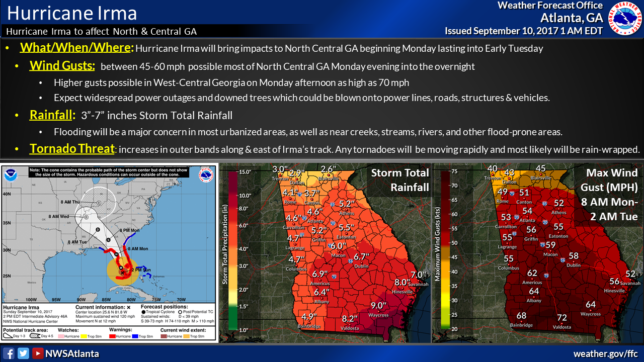The width and height of the screenshot is (644, 362).
Task: Click the 8.0" rainfall value at Hinesville
Action: [x=403, y=283]
